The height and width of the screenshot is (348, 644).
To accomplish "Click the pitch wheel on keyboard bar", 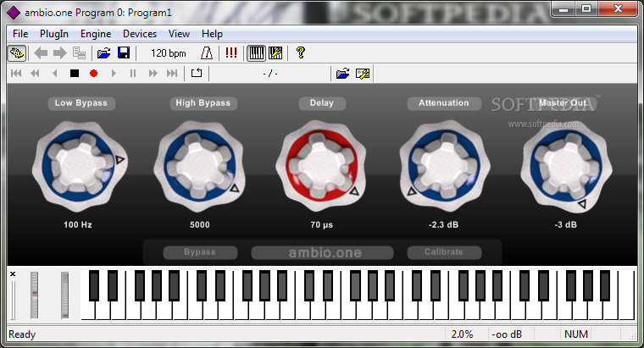I will 34,295.
